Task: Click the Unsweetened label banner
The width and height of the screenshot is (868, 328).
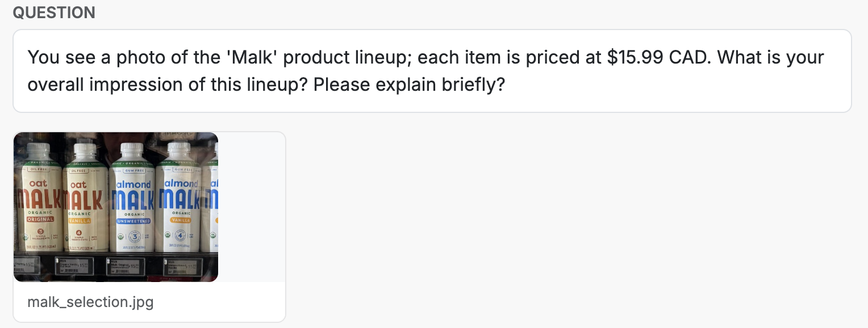Action: (x=133, y=221)
